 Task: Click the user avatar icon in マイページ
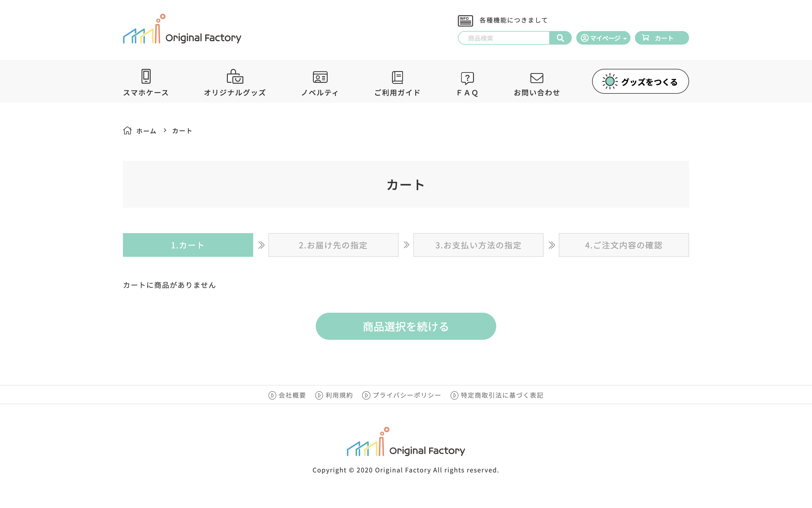pos(584,38)
